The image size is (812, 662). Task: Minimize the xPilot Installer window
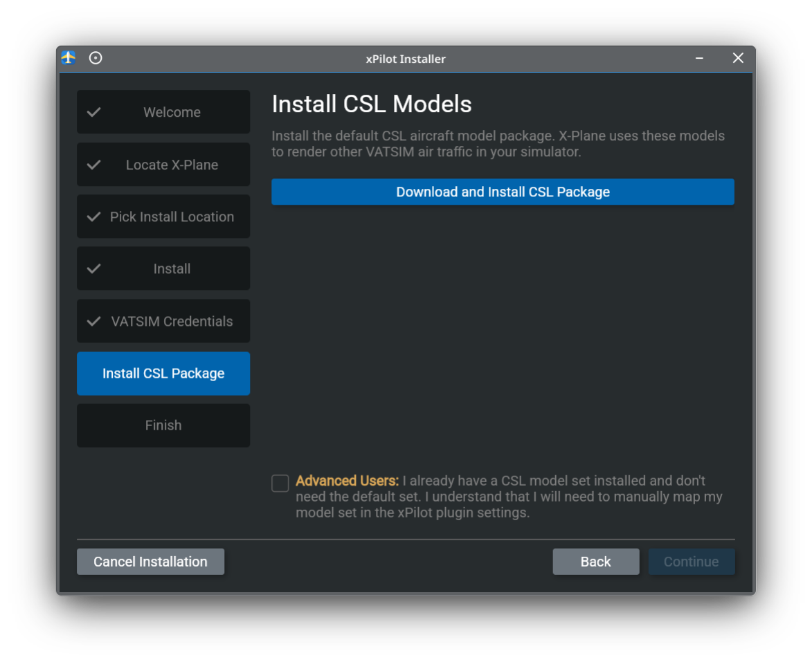tap(698, 58)
